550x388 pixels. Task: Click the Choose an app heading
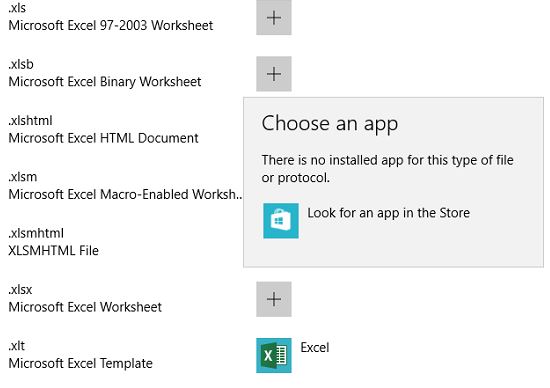click(x=330, y=124)
